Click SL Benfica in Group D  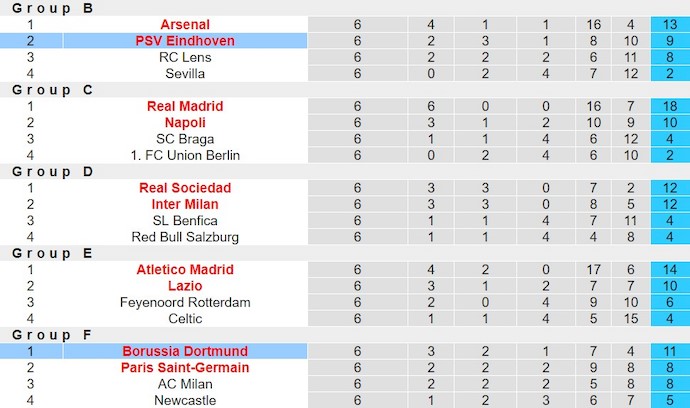click(x=185, y=220)
